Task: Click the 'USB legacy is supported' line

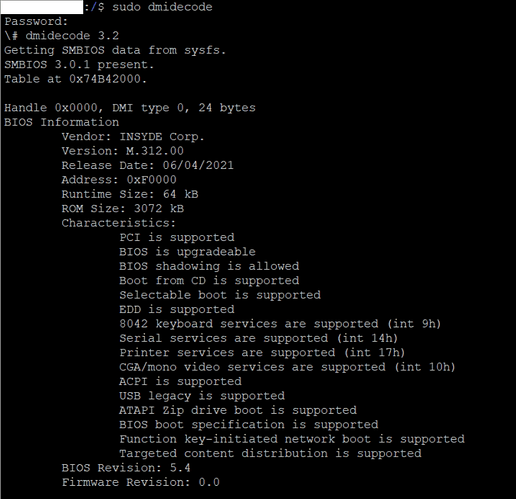Action: [202, 396]
